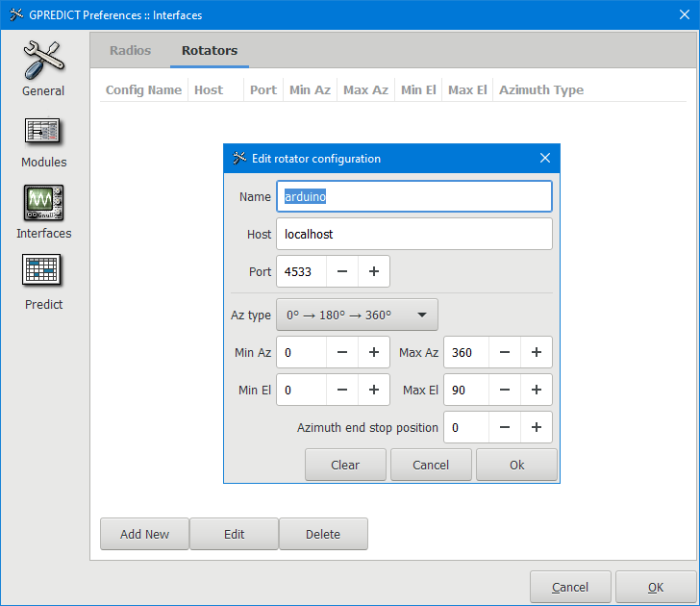Decrease the Min Az value
700x606 pixels.
point(342,352)
